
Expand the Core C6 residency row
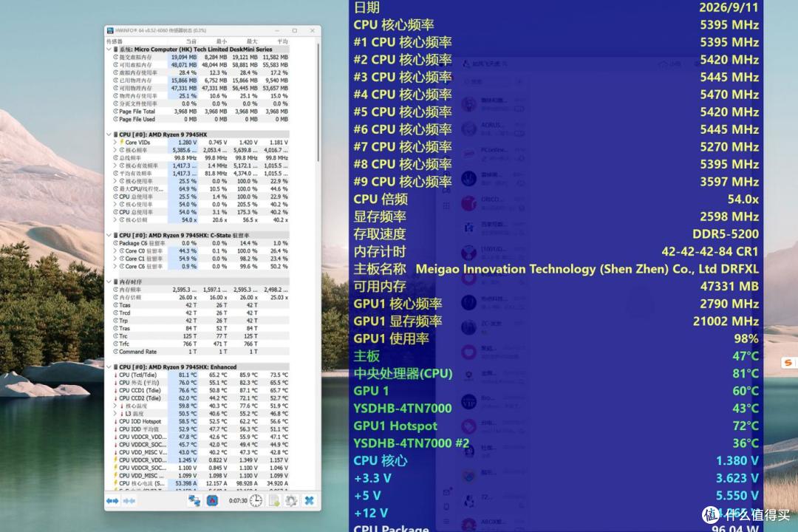[x=115, y=266]
